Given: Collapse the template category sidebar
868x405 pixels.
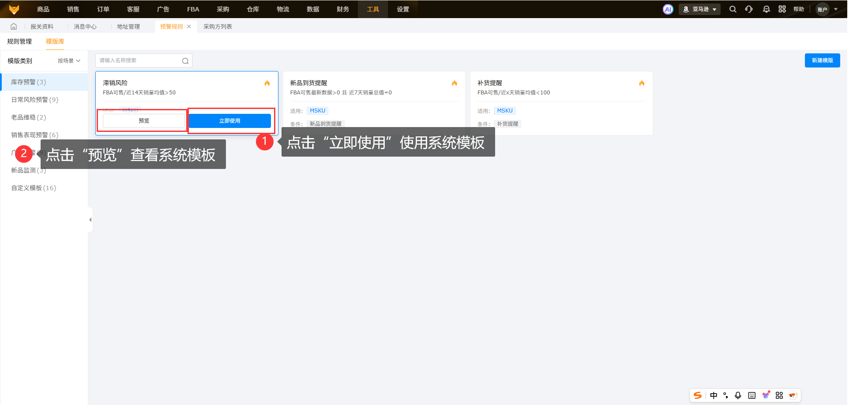Looking at the screenshot, I should click(90, 220).
